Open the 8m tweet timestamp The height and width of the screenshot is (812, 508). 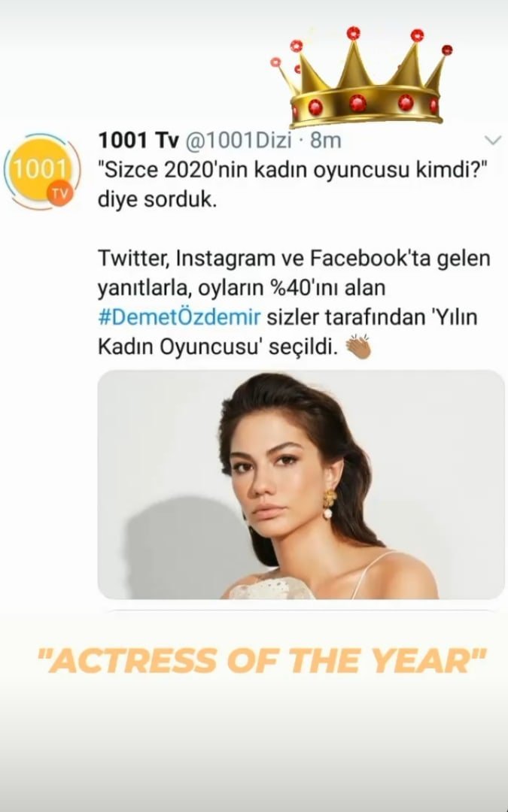tap(326, 141)
